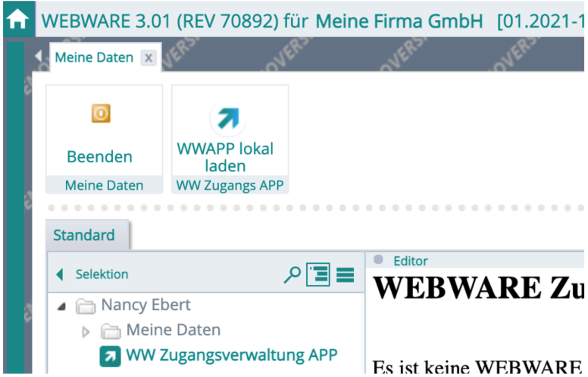Click the Nancy Ebert folder icon
This screenshot has width=588, height=377.
click(86, 306)
